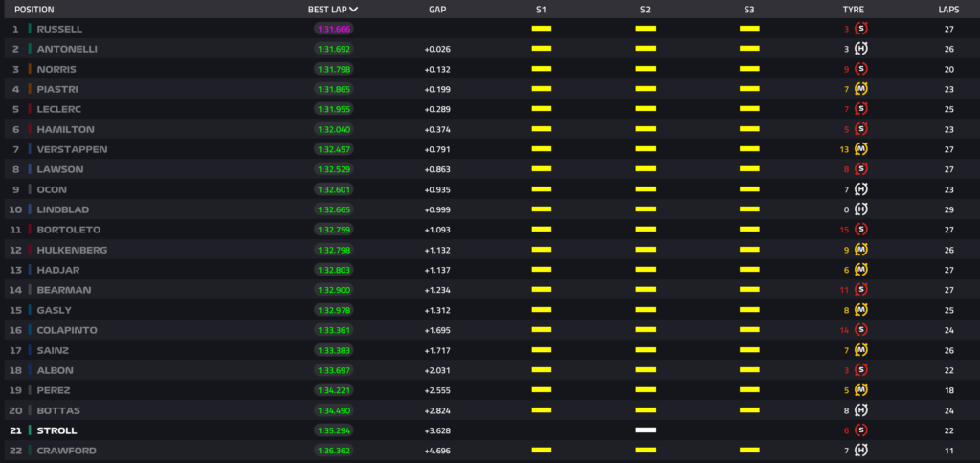Viewport: 980px width, 463px height.
Task: Click Verstappen's medium tyre icon
Action: pyautogui.click(x=861, y=149)
